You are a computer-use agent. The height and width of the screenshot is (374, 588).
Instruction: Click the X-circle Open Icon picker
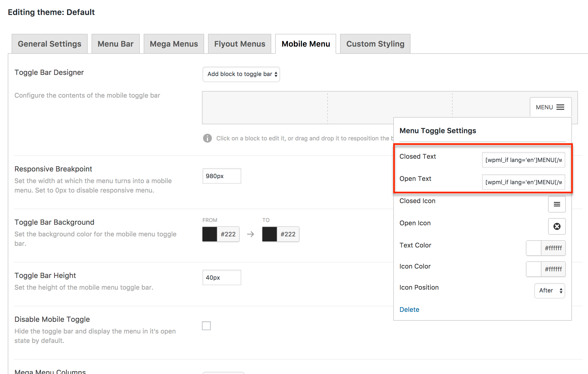[556, 226]
